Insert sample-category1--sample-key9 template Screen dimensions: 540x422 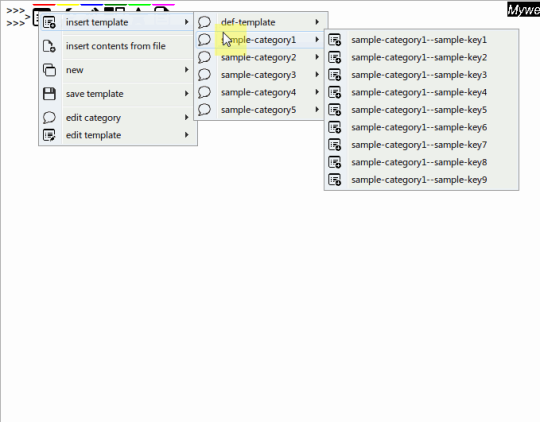tap(421, 180)
